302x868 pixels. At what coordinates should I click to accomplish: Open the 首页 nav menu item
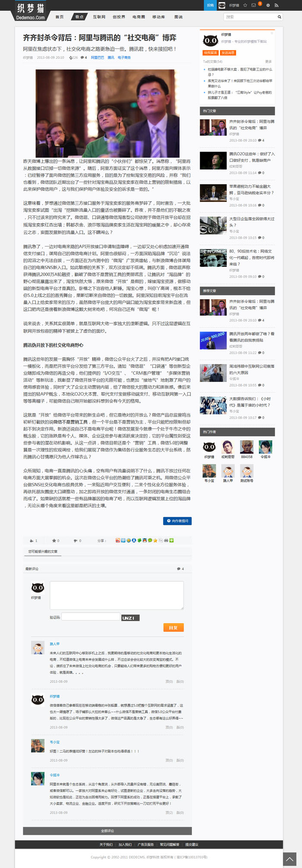click(60, 17)
